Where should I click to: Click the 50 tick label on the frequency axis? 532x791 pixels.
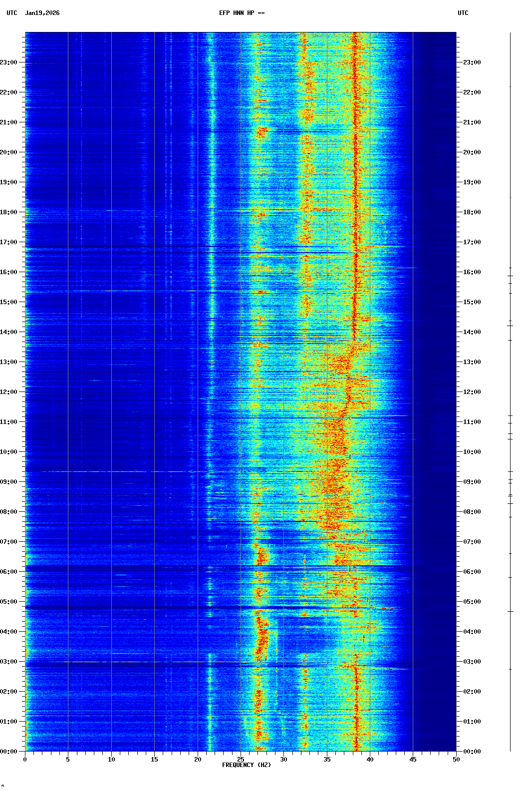click(456, 760)
